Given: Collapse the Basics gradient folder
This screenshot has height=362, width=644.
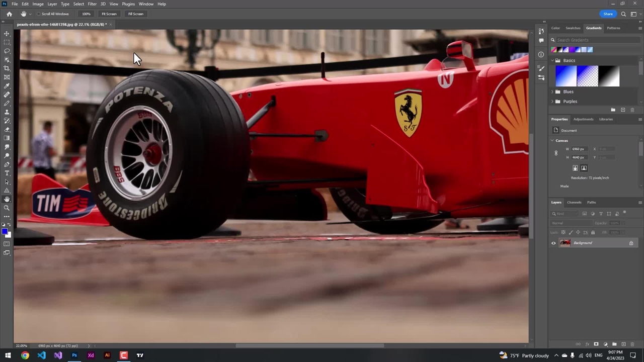Looking at the screenshot, I should [x=552, y=60].
